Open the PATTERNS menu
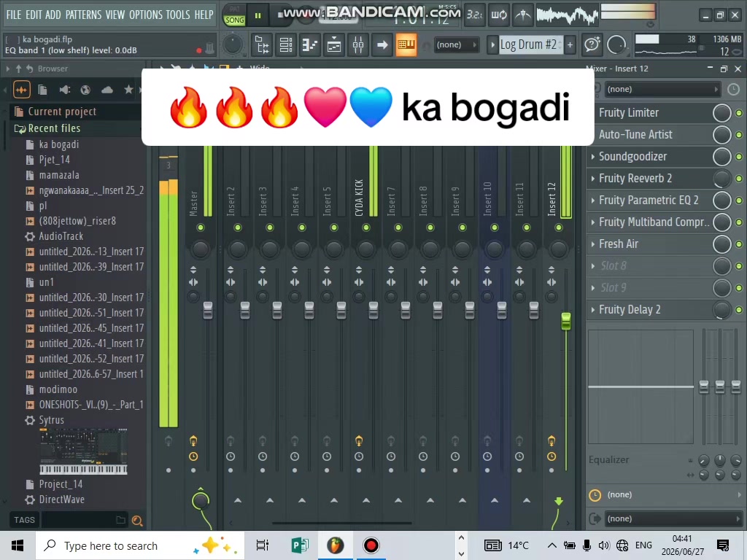This screenshot has height=560, width=747. (x=83, y=15)
